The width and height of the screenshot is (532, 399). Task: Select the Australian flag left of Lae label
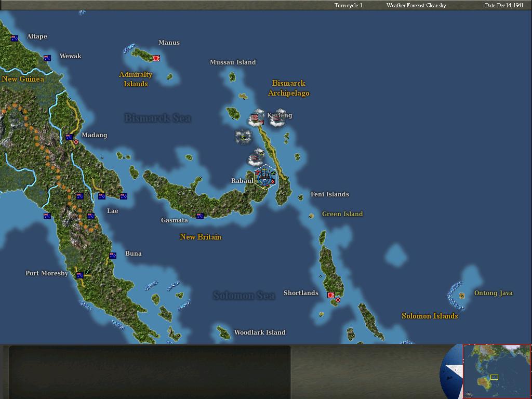pyautogui.click(x=90, y=216)
